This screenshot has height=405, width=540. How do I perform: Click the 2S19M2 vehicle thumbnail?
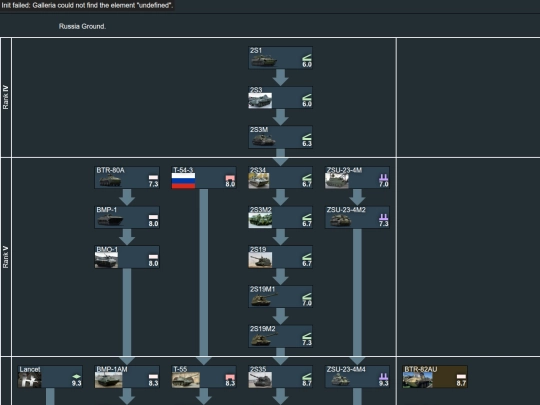263,339
